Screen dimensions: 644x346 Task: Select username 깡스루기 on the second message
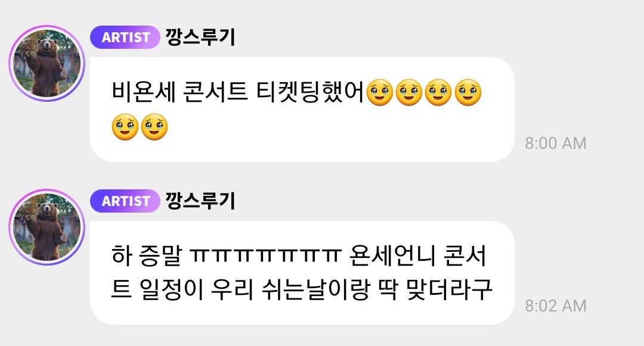[200, 201]
